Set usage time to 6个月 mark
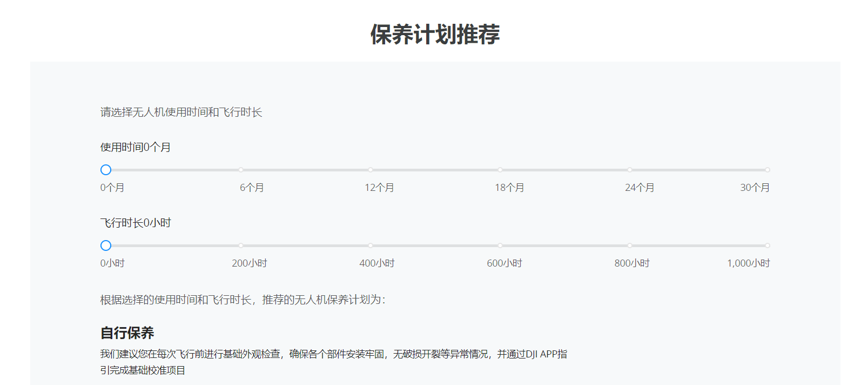 241,170
